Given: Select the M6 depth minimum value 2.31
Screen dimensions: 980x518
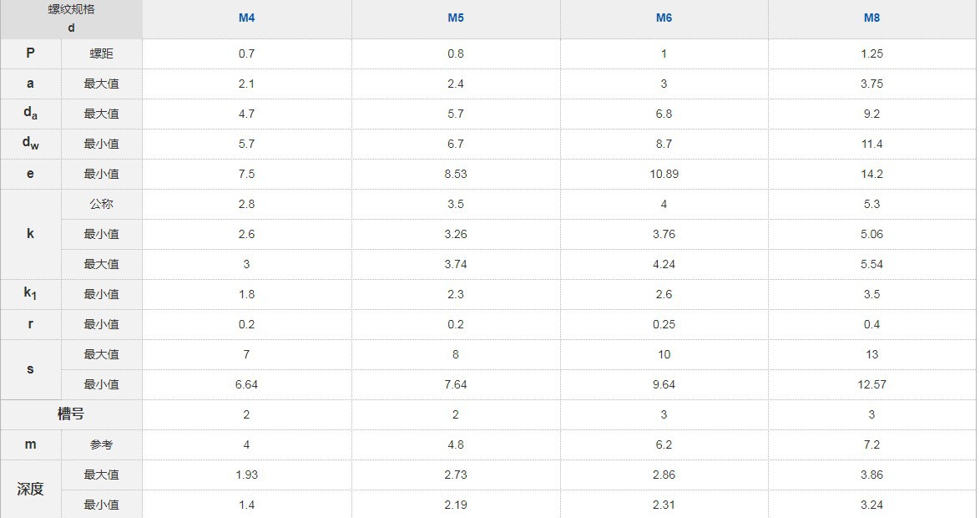Looking at the screenshot, I should coord(664,505).
